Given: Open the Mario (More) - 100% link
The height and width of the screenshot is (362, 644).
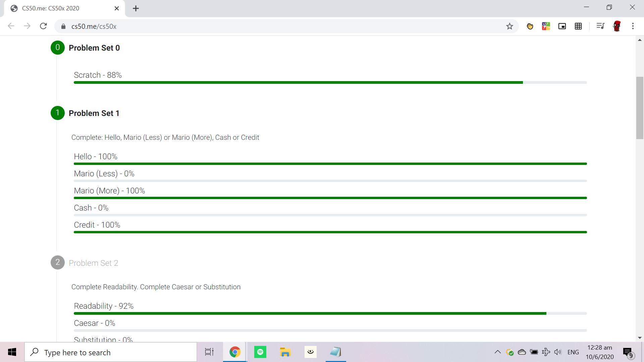Looking at the screenshot, I should (x=109, y=191).
